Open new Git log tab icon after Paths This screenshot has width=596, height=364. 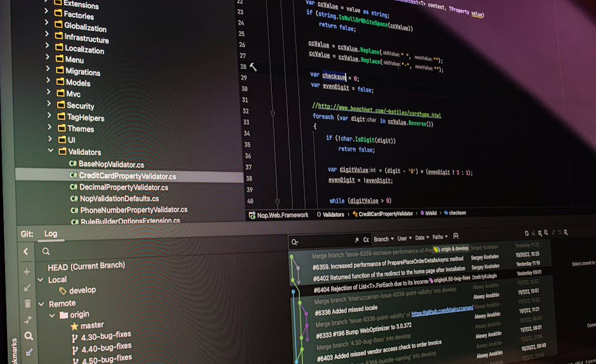[456, 237]
